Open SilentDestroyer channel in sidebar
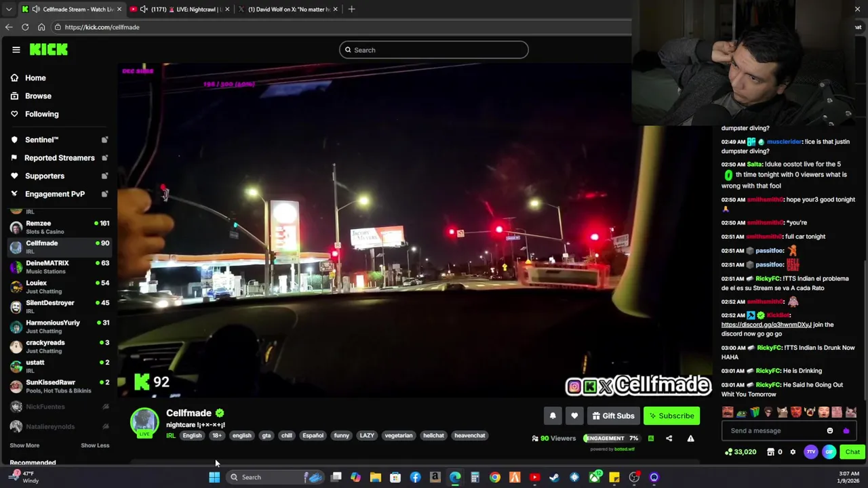Image resolution: width=868 pixels, height=488 pixels. [x=60, y=306]
